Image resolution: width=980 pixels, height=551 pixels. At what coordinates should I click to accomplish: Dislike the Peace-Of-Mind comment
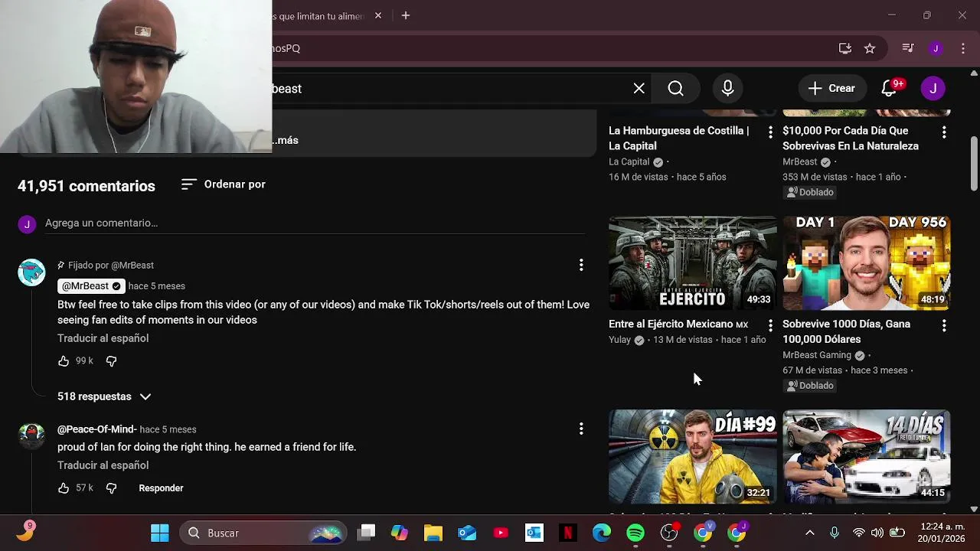click(x=111, y=487)
